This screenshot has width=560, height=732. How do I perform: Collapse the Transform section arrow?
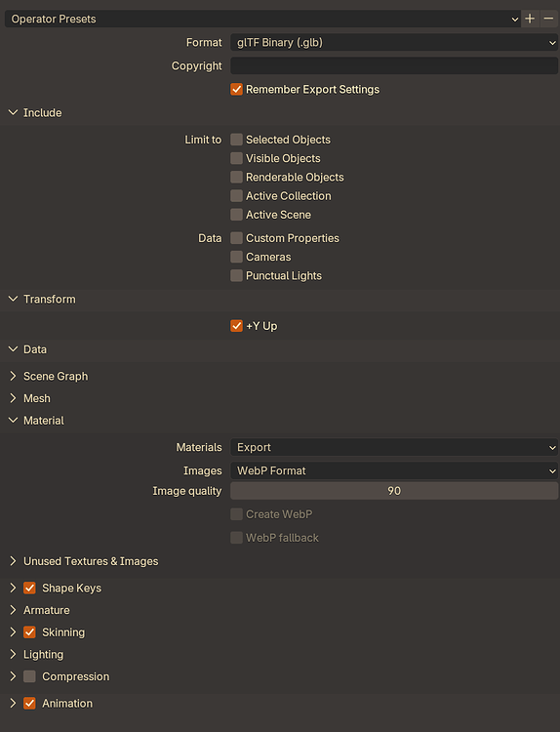[x=14, y=299]
